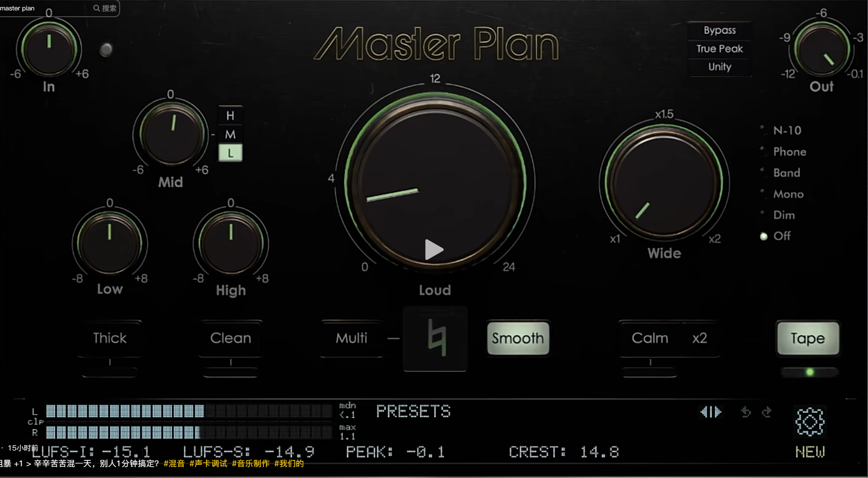Select N-10 monitor mode
Screen dimensions: 868x478
[782, 130]
